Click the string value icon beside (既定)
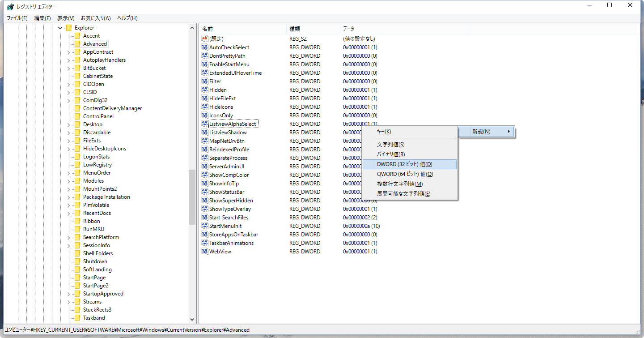 point(205,39)
